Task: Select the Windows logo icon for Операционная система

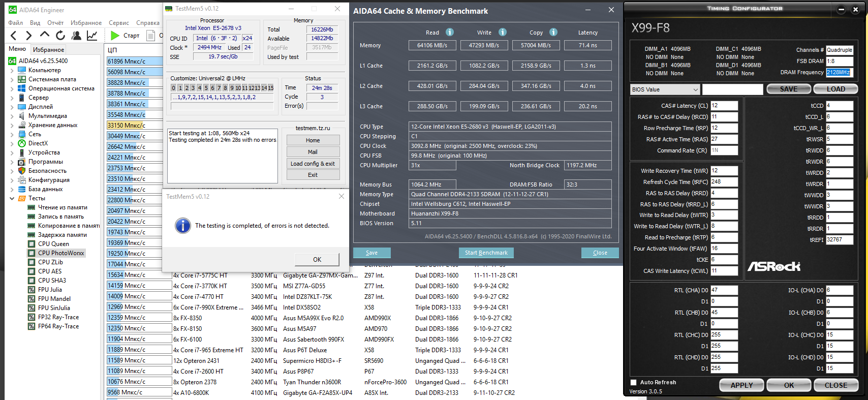Action: pyautogui.click(x=22, y=88)
